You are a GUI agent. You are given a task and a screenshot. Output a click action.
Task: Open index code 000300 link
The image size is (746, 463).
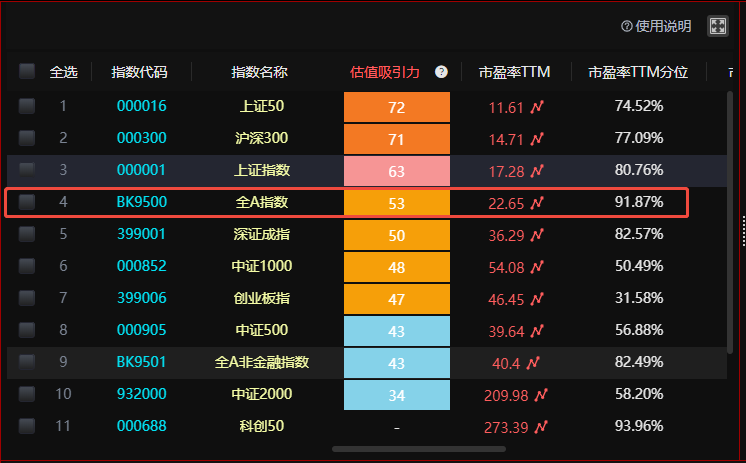(142, 138)
